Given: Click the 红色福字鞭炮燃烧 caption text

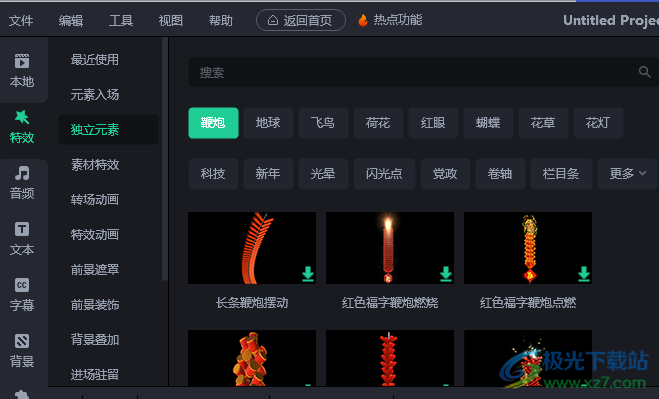Looking at the screenshot, I should click(390, 303).
